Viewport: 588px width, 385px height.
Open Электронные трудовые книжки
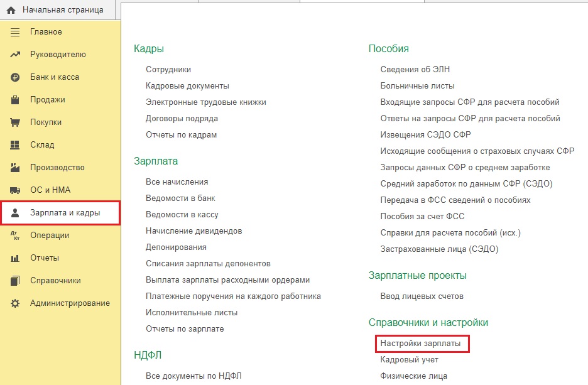tap(206, 102)
